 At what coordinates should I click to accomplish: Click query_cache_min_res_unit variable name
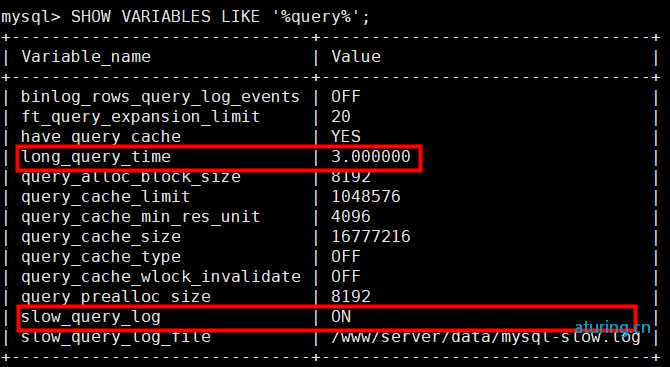coord(141,217)
